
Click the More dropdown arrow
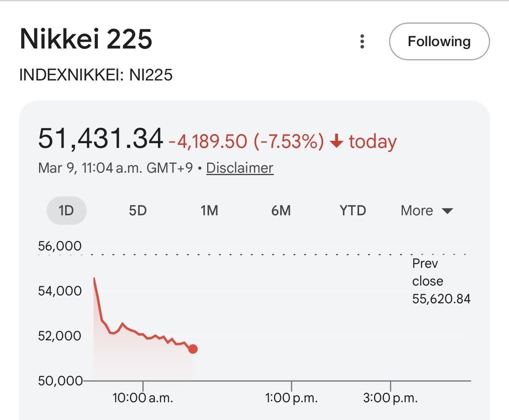[x=447, y=211]
